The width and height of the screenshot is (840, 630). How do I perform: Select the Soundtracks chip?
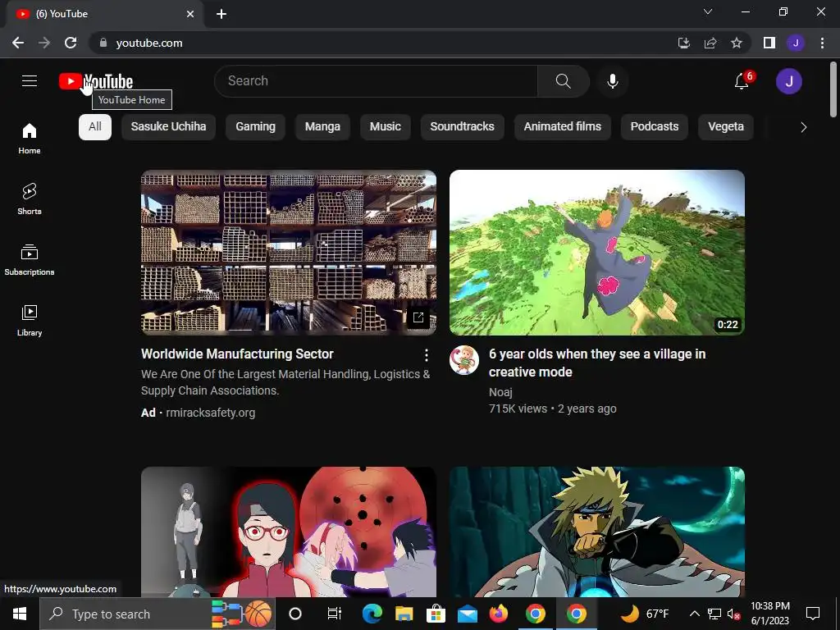click(x=463, y=127)
